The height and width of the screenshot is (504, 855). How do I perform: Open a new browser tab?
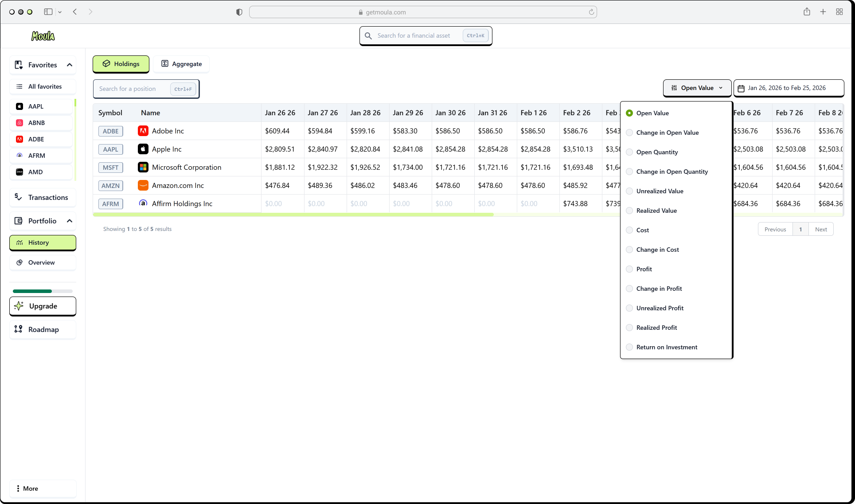tap(823, 12)
